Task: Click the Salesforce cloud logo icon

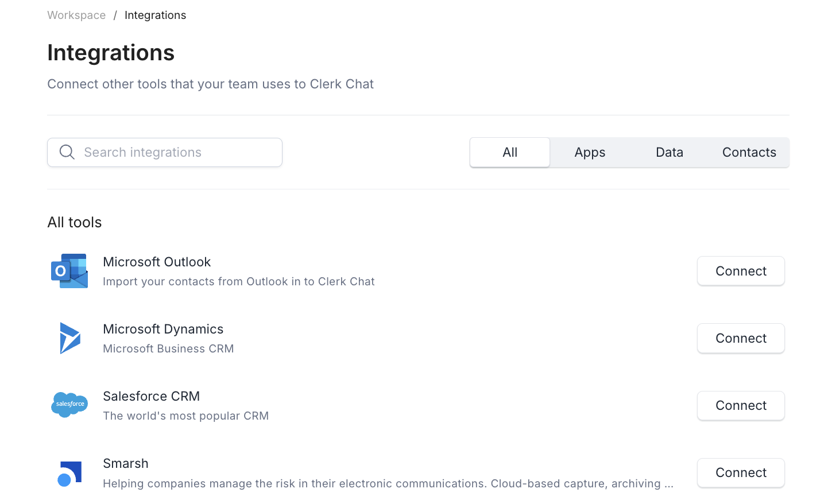Action: (x=69, y=405)
